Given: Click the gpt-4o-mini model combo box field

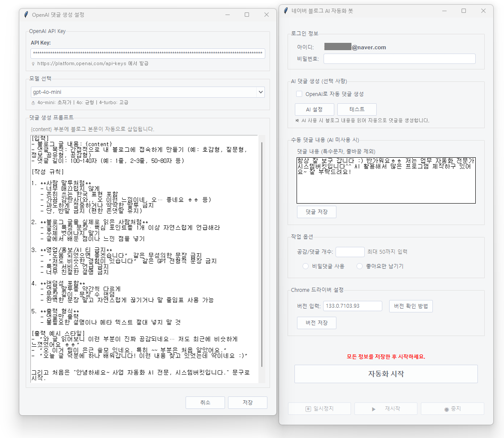Looking at the screenshot, I should click(148, 92).
